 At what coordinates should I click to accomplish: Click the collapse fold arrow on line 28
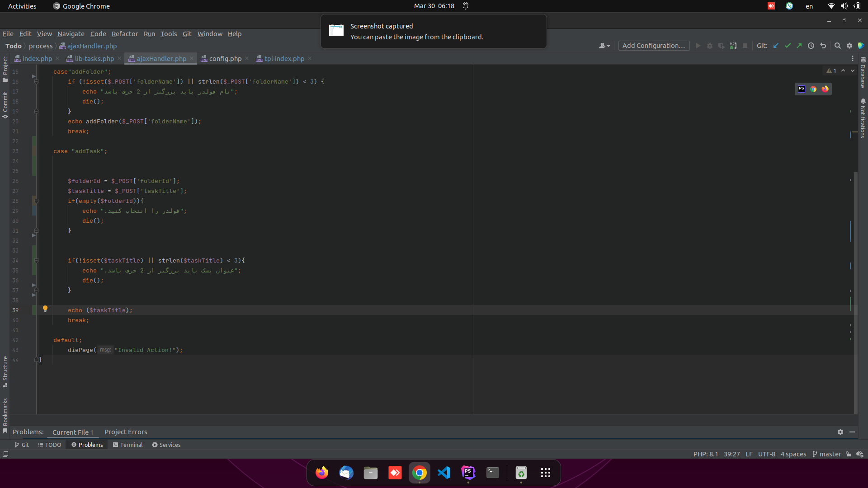point(36,201)
